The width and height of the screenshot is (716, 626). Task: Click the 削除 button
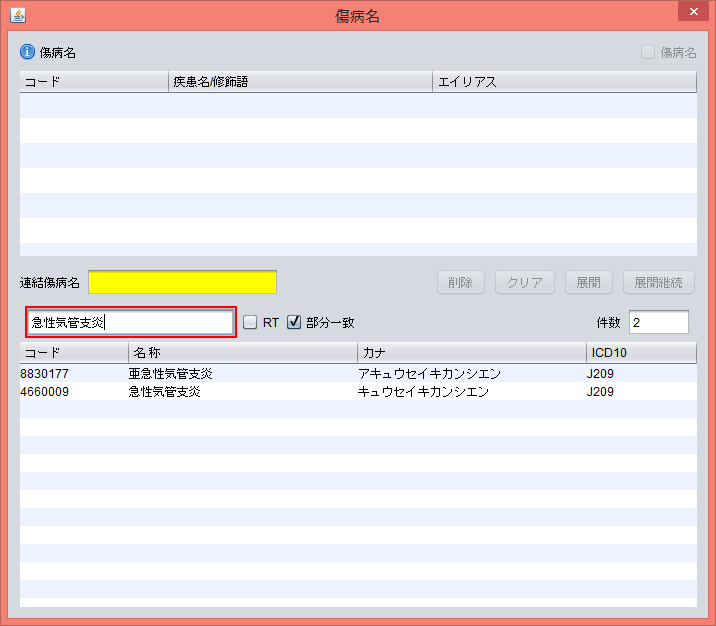tap(460, 283)
